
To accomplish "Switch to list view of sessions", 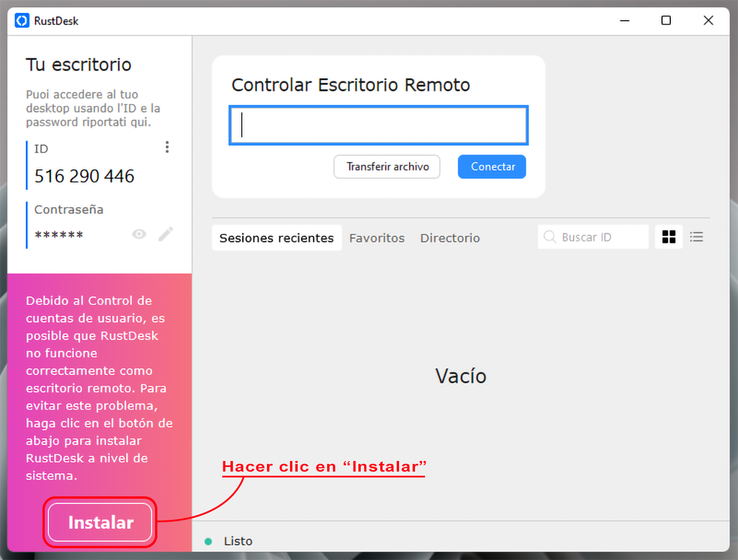I will (x=697, y=237).
